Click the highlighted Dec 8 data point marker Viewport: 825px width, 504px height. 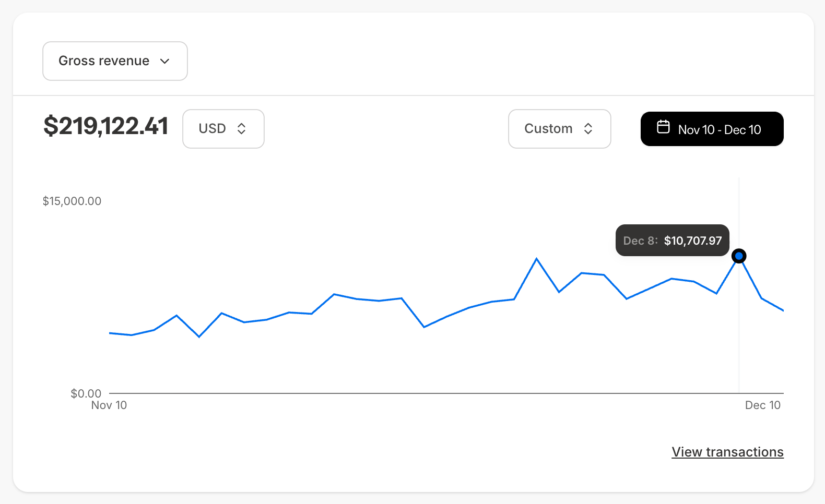tap(739, 256)
